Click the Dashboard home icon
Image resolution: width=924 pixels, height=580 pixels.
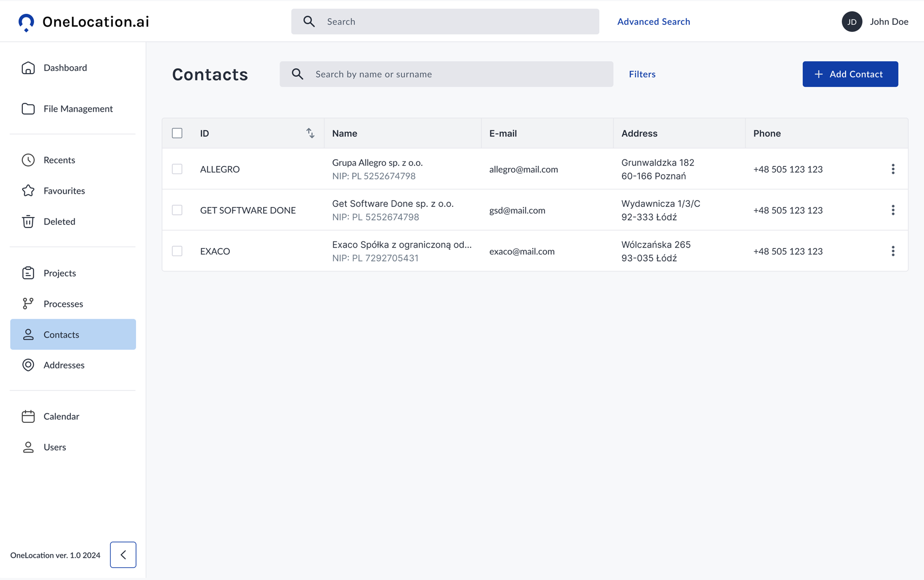tap(28, 68)
